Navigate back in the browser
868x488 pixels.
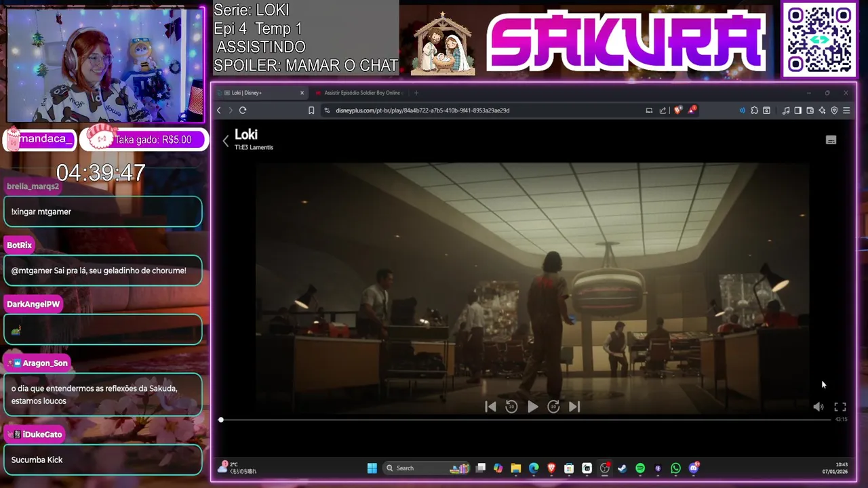(218, 110)
